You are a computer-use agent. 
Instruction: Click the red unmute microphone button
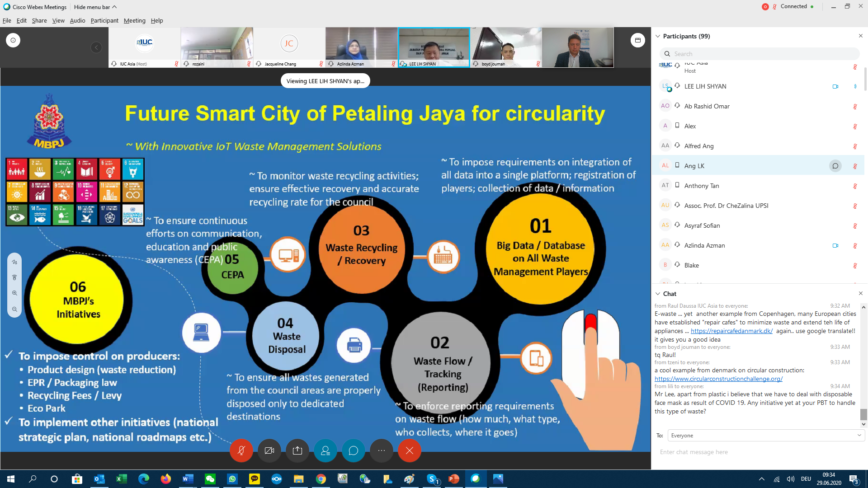(241, 450)
